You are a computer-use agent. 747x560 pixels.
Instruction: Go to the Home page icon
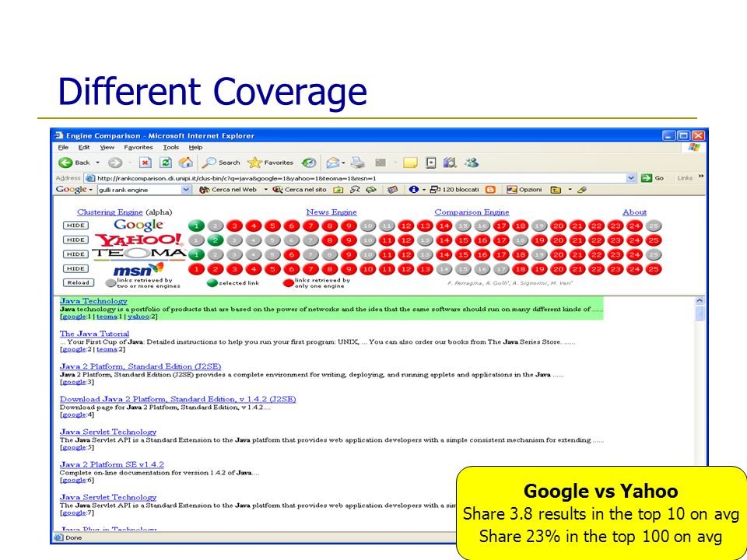click(185, 163)
